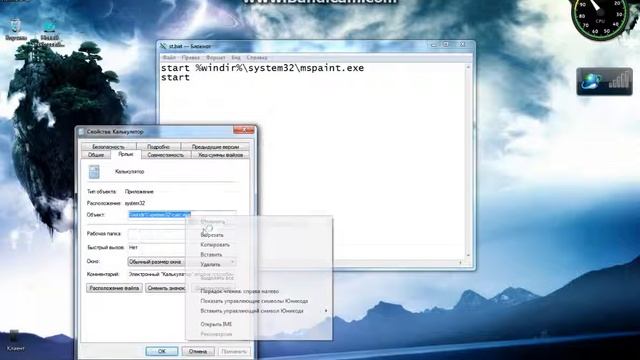This screenshot has height=360, width=640.
Task: Click the Notepad title bar icon
Action: click(x=163, y=46)
